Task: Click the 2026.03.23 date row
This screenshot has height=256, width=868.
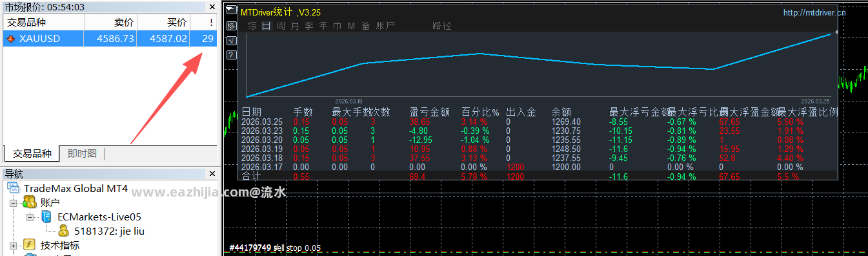Action: 262,131
